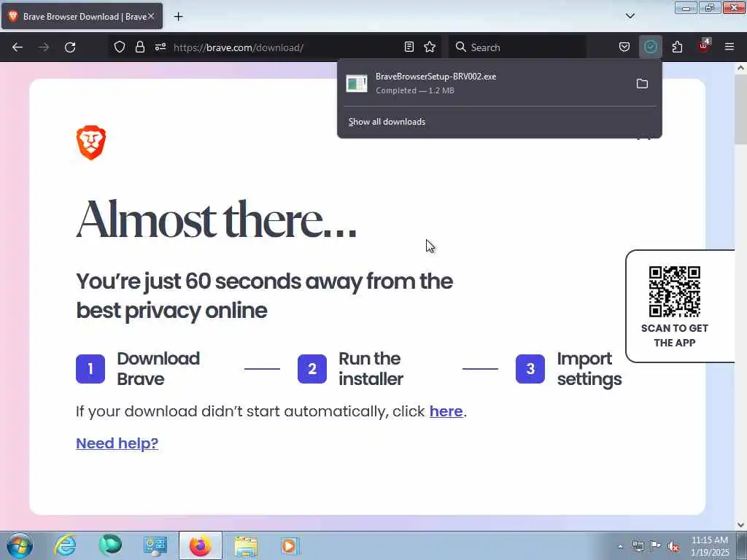
Task: Click step 2 Run the installer badge
Action: click(312, 369)
